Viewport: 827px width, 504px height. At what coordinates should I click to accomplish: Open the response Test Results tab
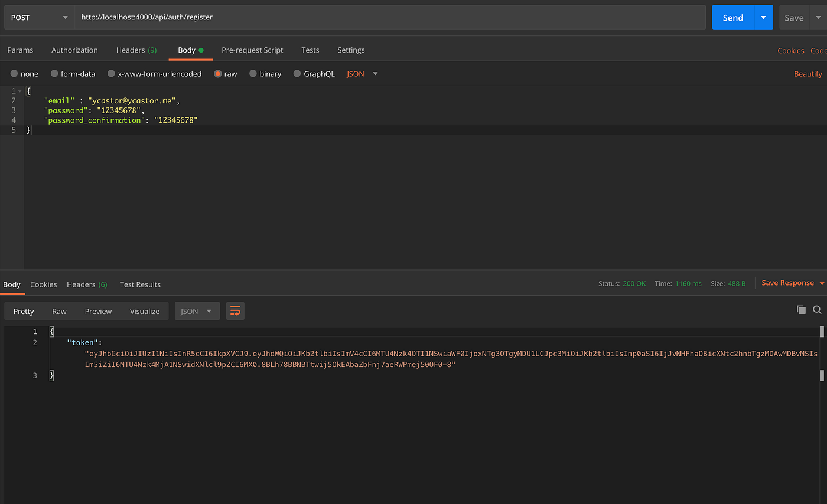pos(140,284)
